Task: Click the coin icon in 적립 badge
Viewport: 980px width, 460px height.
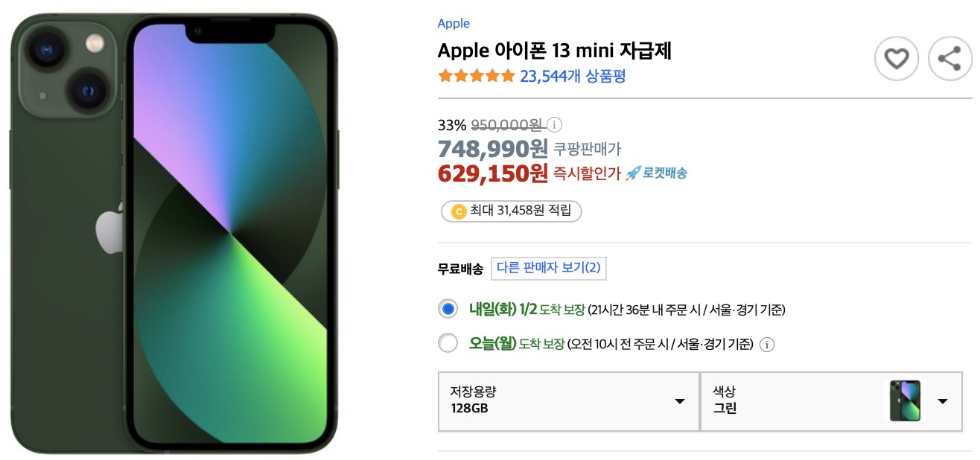Action: tap(458, 211)
